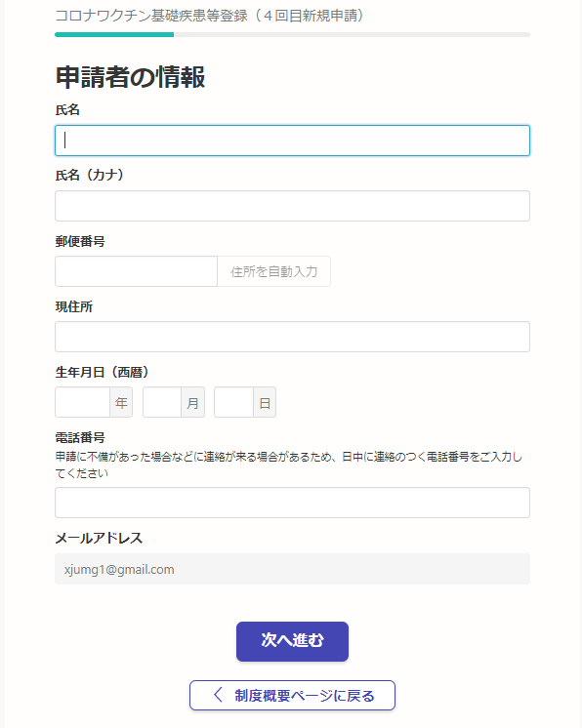582x728 pixels.
Task: Go back via 制度概要ページに戻る button
Action: click(292, 696)
